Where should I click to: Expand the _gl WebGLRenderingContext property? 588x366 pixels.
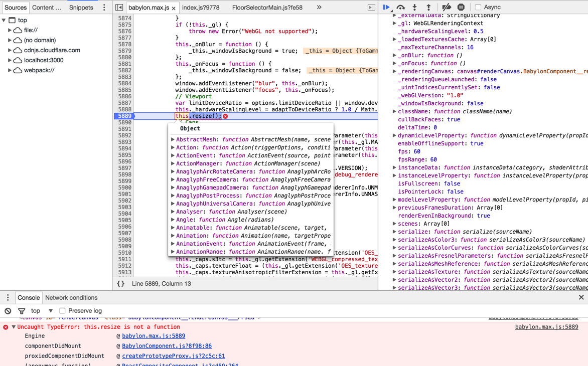[x=394, y=23]
